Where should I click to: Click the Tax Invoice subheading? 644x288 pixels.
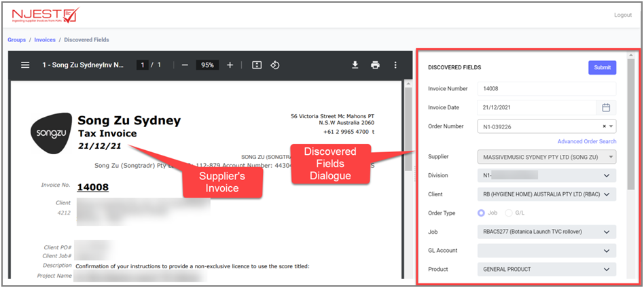tap(107, 134)
